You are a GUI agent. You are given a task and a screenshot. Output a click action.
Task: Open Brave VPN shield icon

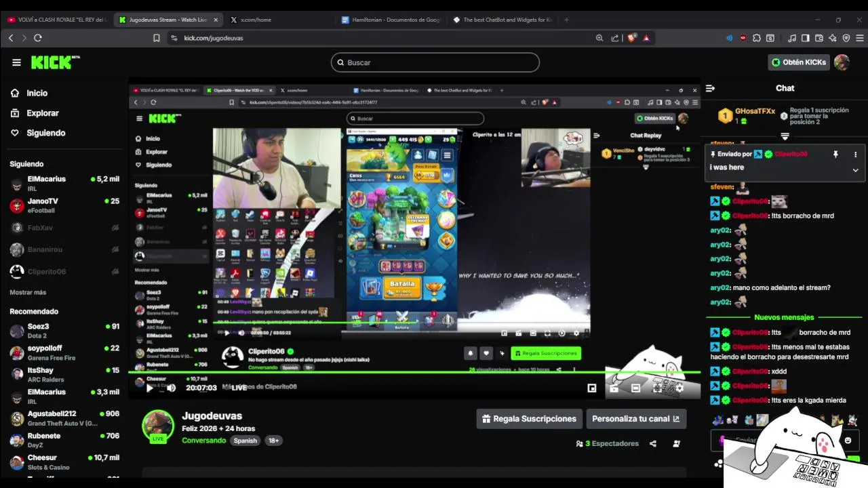point(846,38)
